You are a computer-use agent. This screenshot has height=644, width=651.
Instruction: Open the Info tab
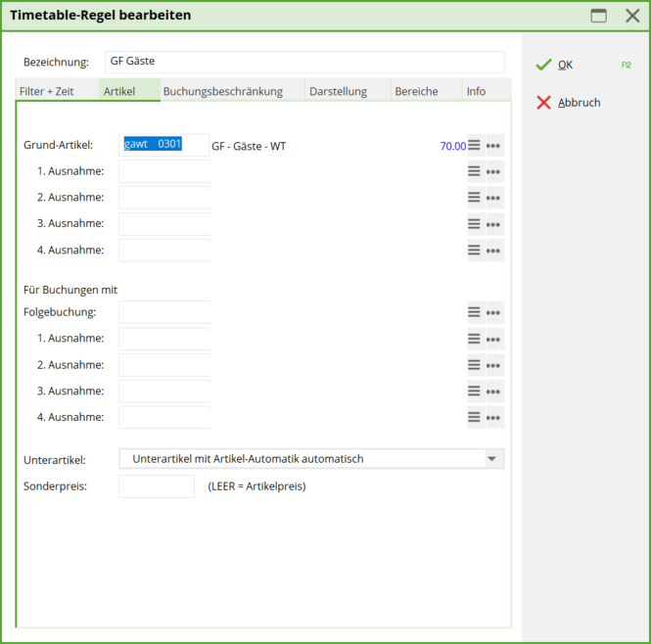click(x=476, y=91)
